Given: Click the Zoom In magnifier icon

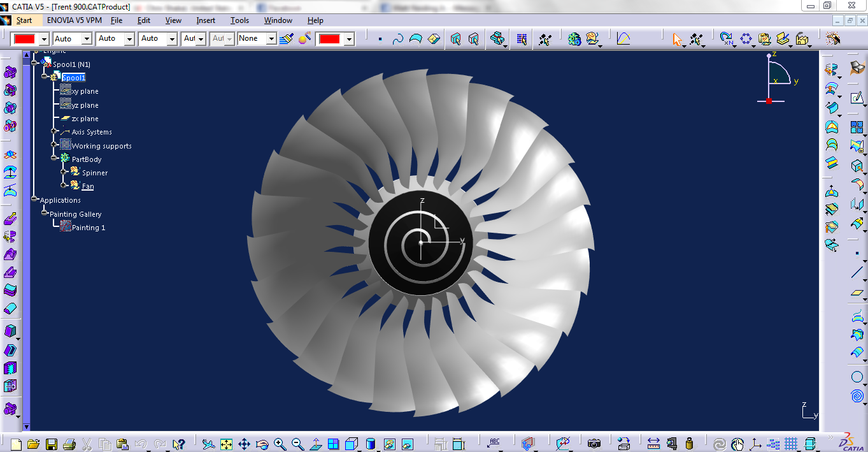Looking at the screenshot, I should 280,444.
